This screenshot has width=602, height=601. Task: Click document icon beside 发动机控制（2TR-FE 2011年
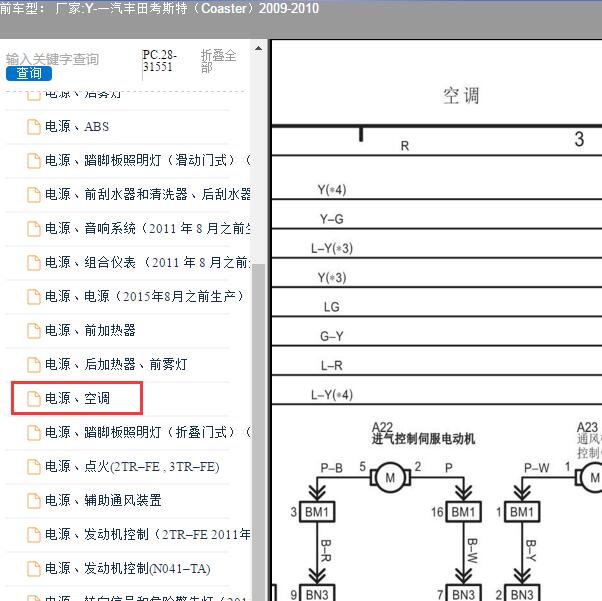[x=34, y=535]
